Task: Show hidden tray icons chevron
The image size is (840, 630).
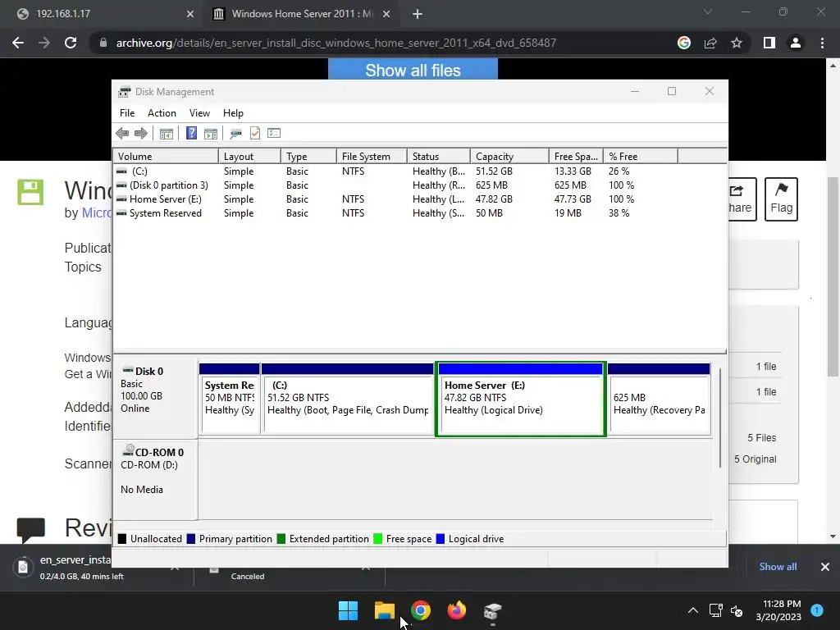Action: tap(692, 610)
